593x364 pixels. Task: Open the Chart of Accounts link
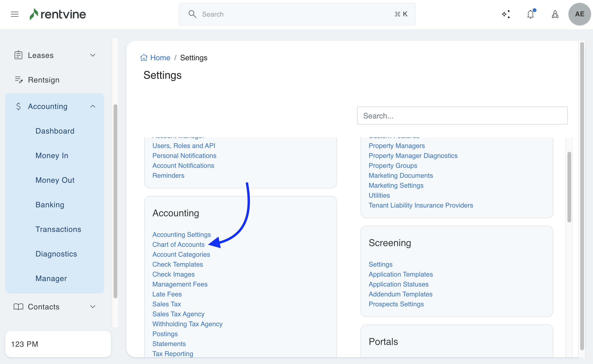coord(178,244)
